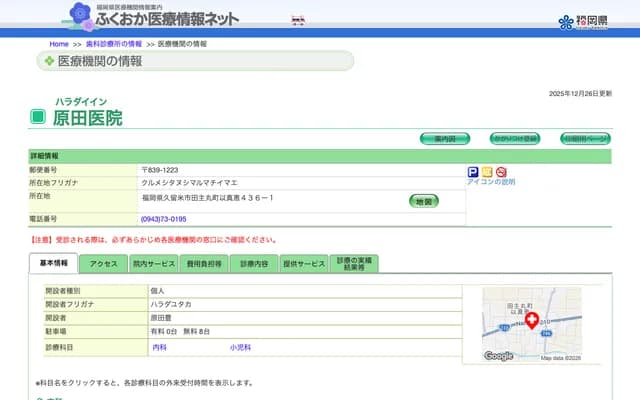Click the red no-smoking icon

point(501,172)
